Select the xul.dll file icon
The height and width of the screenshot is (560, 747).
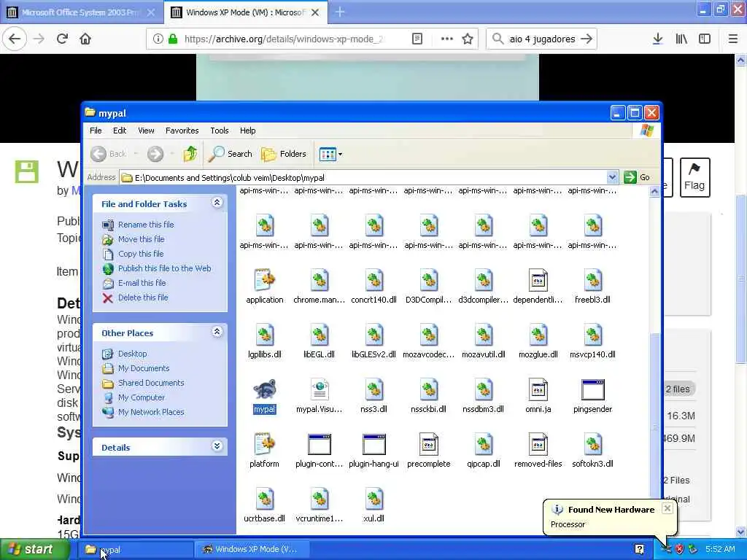click(373, 499)
